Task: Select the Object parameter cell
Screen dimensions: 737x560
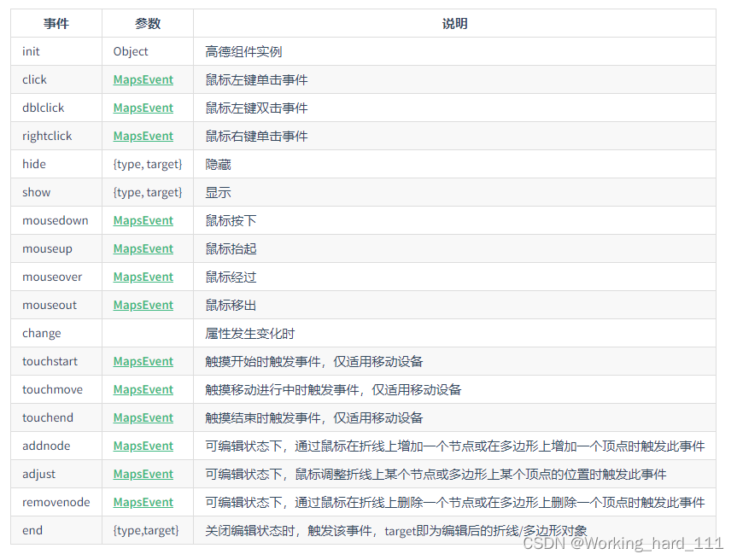Action: [x=148, y=52]
